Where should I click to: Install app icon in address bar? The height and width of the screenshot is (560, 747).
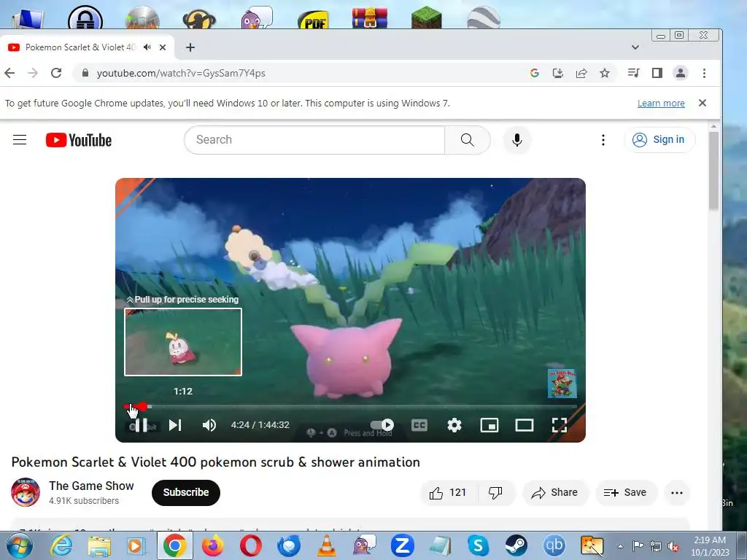(x=558, y=73)
